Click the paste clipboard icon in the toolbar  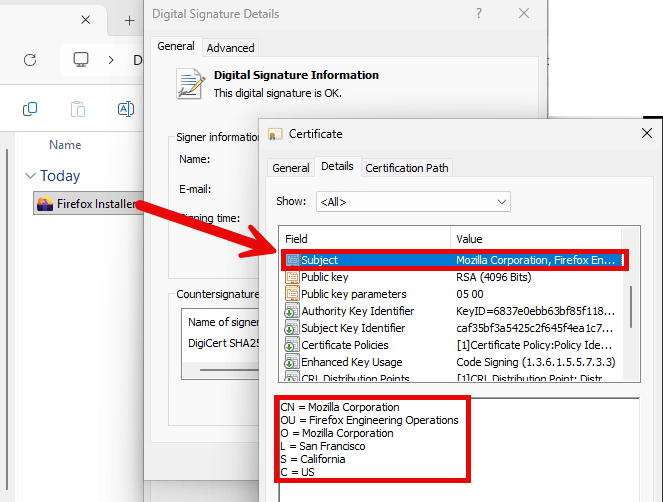point(78,109)
